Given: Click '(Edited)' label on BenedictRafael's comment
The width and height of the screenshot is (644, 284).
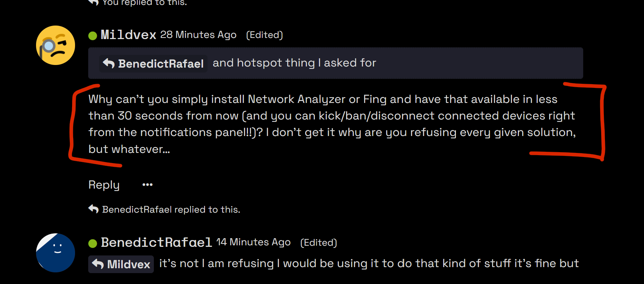Looking at the screenshot, I should 319,243.
